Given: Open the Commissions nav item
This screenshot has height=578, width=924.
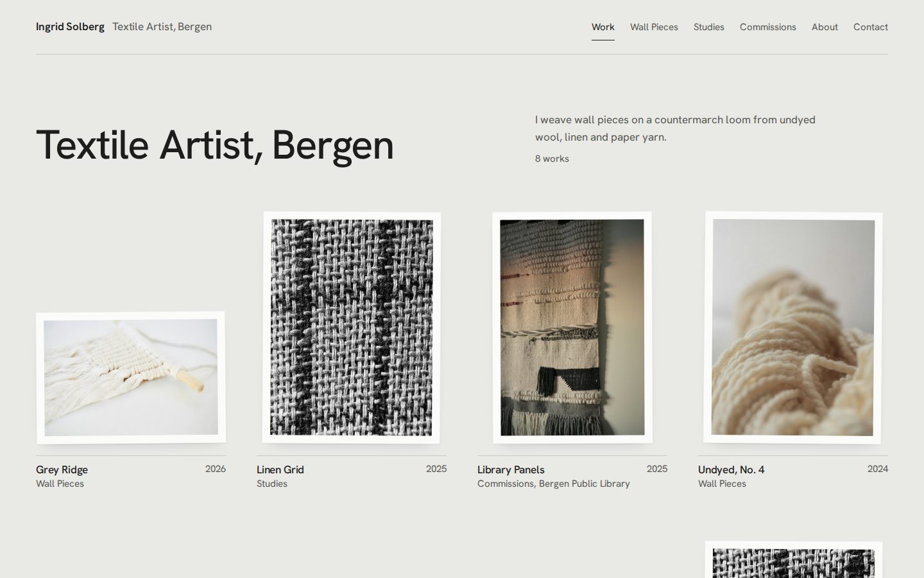Looking at the screenshot, I should (x=767, y=27).
